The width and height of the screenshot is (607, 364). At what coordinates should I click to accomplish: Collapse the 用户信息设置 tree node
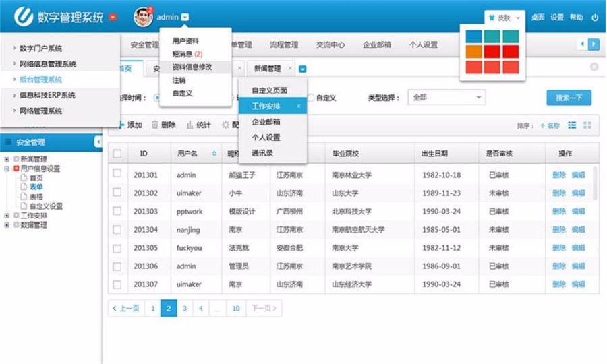coord(7,169)
